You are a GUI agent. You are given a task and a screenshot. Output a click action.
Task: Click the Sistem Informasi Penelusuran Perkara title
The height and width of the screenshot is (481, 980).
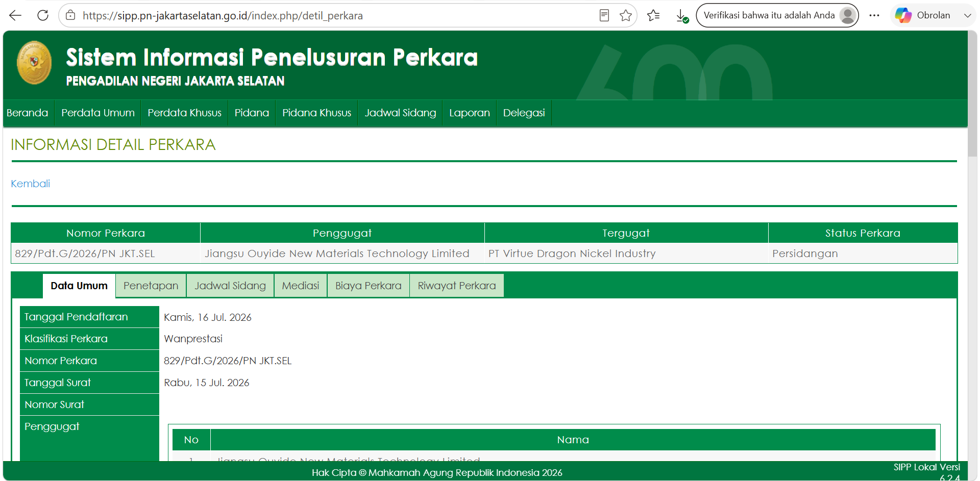click(272, 57)
